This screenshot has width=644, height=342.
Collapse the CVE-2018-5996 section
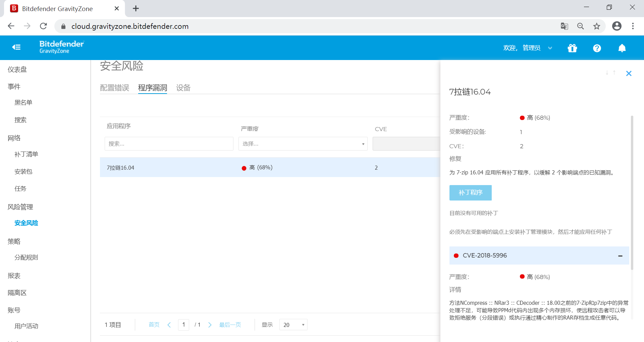[x=620, y=256]
